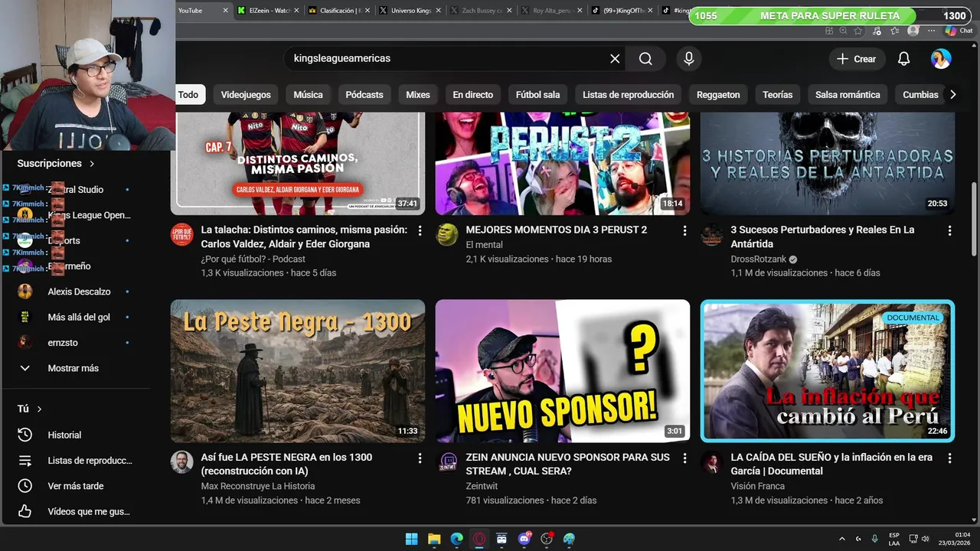Open Vídeos que me gustan

(76, 511)
